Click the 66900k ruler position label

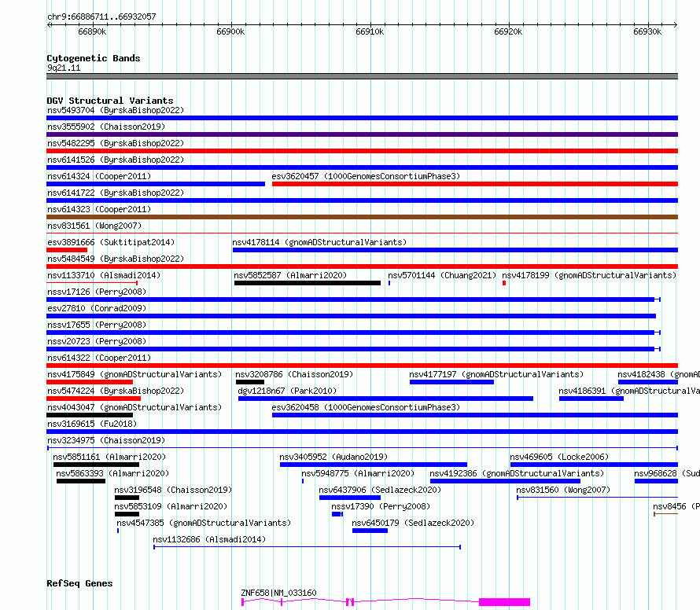pos(230,31)
